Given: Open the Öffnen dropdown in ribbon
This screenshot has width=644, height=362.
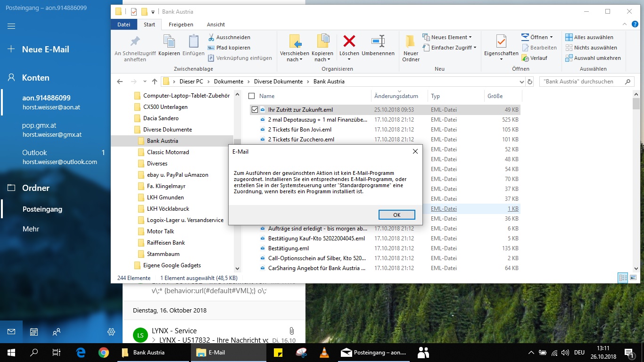Looking at the screenshot, I should pos(537,37).
